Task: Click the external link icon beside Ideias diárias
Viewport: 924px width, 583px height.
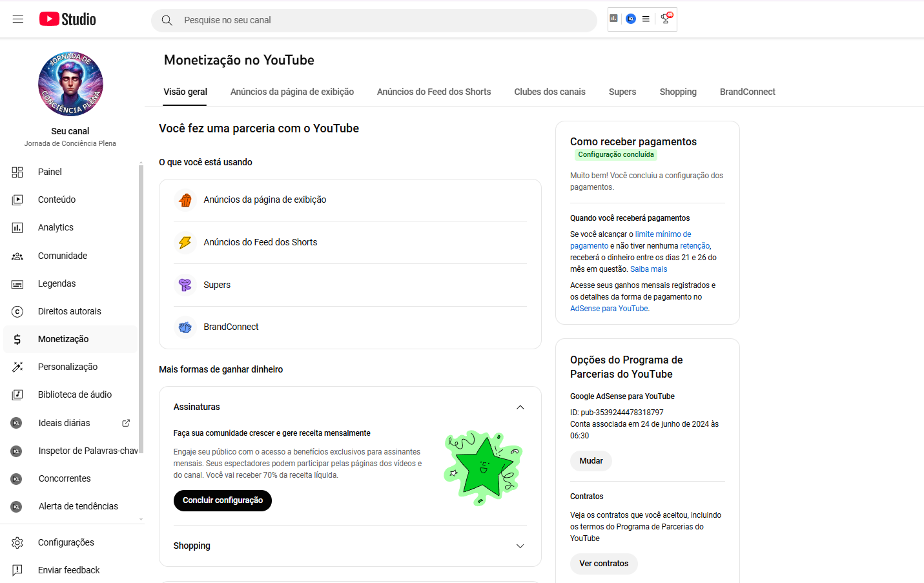Action: (127, 423)
